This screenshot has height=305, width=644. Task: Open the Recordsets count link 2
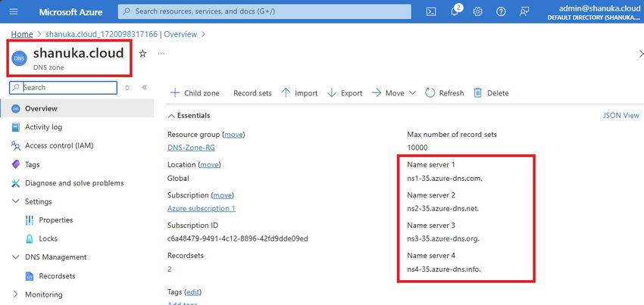pos(170,269)
